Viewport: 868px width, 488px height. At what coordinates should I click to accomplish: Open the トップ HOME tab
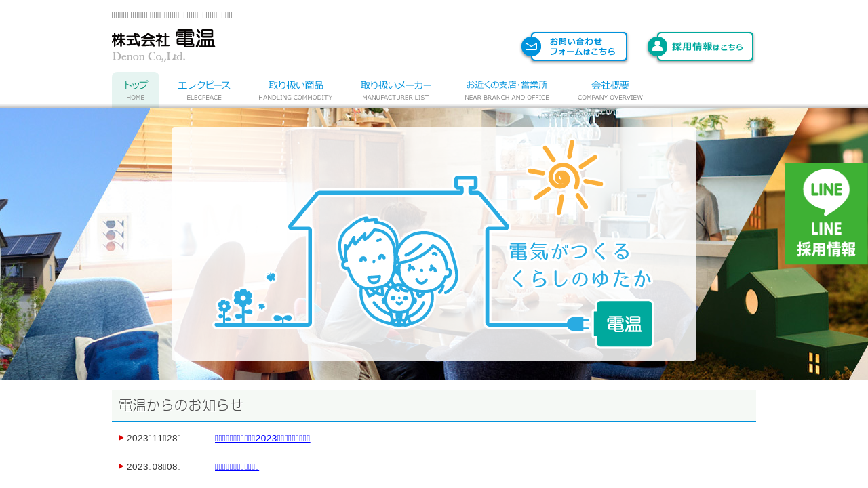[x=136, y=90]
